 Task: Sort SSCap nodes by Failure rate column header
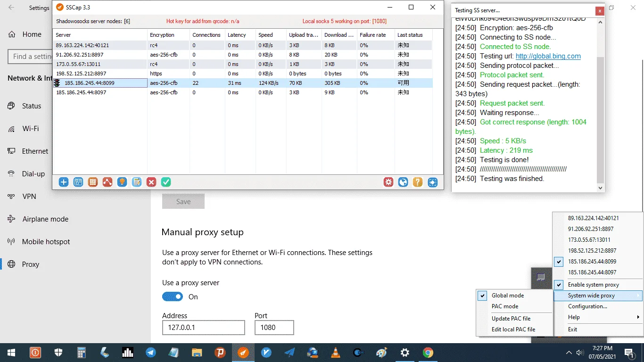point(376,35)
